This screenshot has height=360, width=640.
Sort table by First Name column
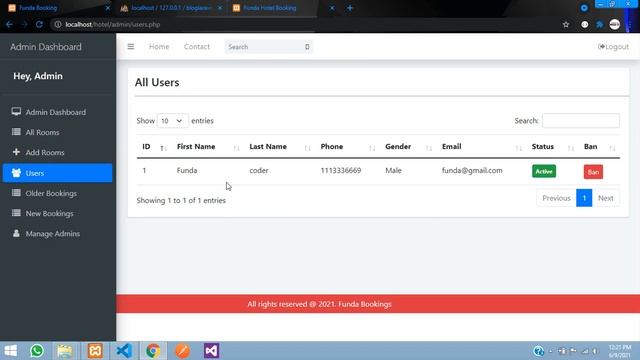[x=208, y=147]
